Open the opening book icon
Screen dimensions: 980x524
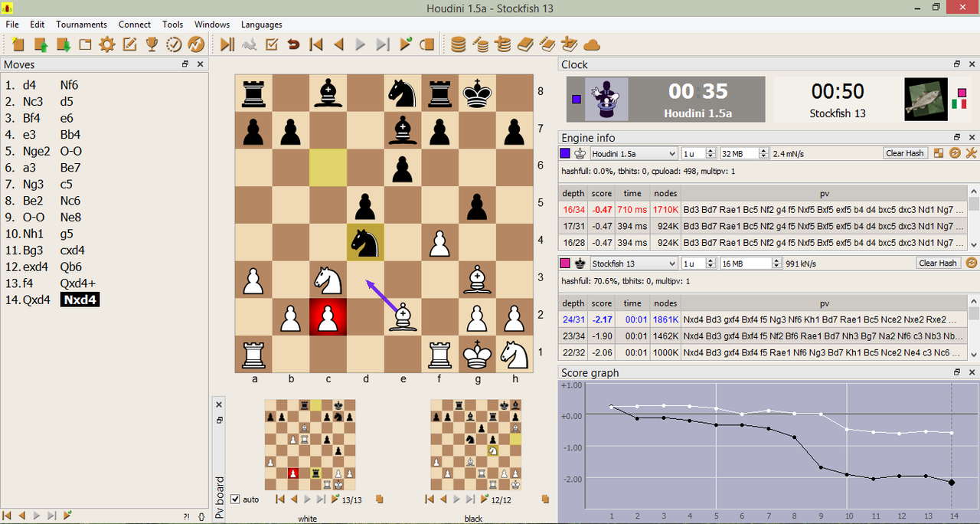click(x=524, y=44)
